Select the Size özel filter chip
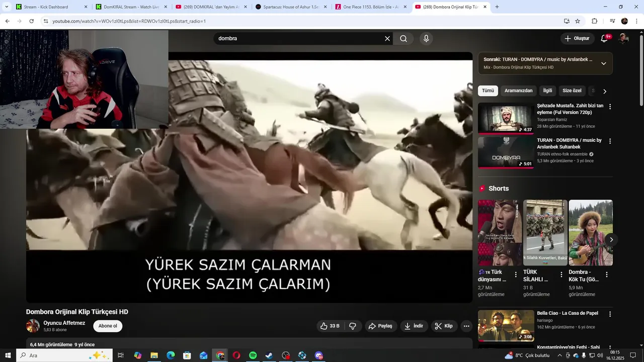This screenshot has height=362, width=644. [572, 90]
